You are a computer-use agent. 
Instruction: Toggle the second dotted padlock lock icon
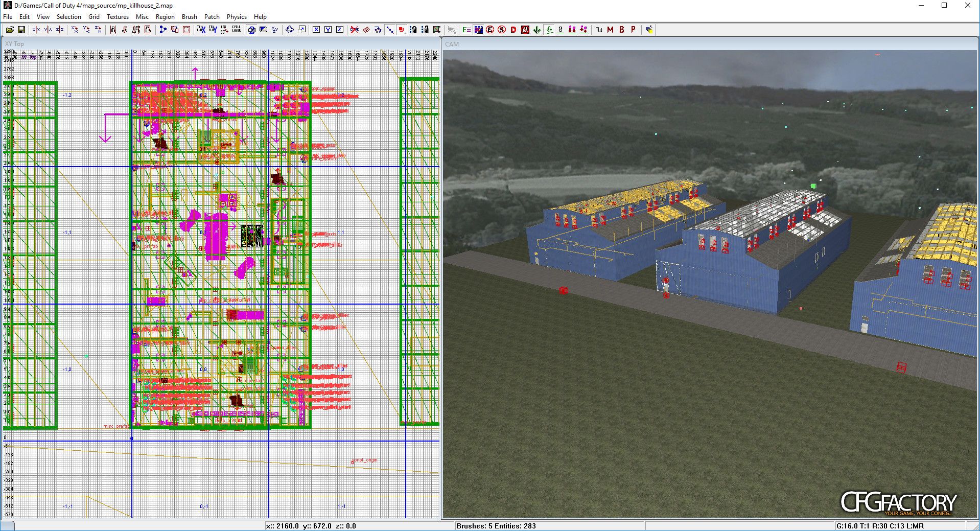coord(425,30)
